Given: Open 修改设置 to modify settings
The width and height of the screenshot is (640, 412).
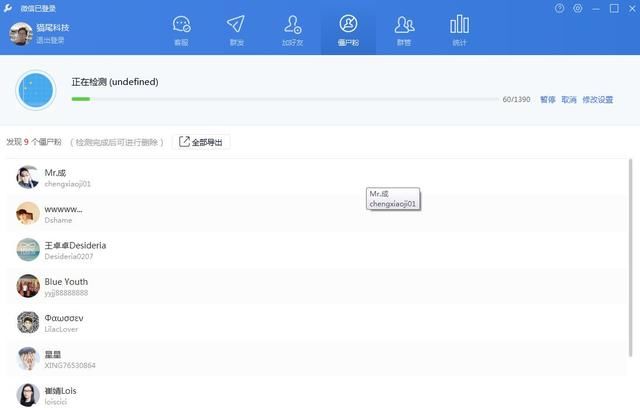Looking at the screenshot, I should pos(598,100).
